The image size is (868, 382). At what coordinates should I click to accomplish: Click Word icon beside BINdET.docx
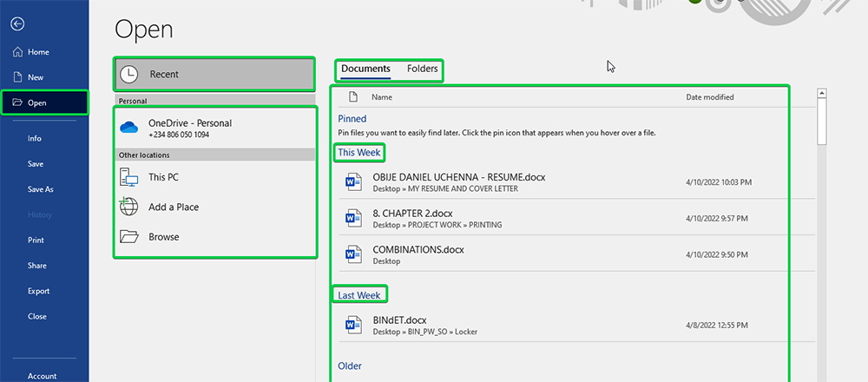pyautogui.click(x=353, y=325)
